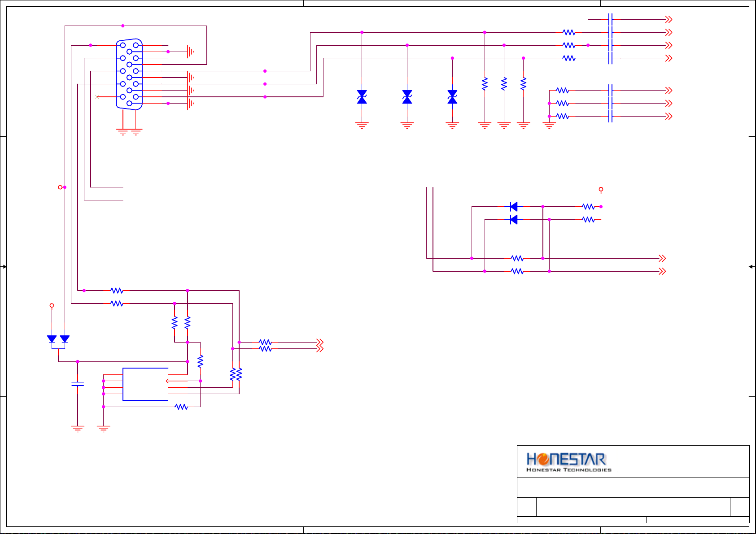Click the "Honestar Technologies" text
The height and width of the screenshot is (534, 756).
point(568,470)
